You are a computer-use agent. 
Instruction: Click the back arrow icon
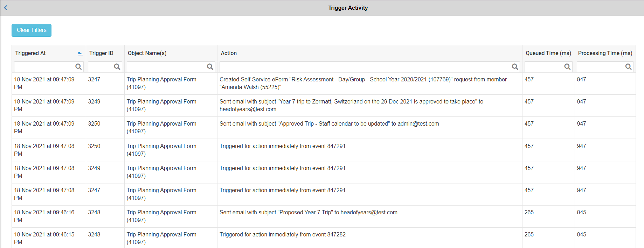pyautogui.click(x=6, y=8)
